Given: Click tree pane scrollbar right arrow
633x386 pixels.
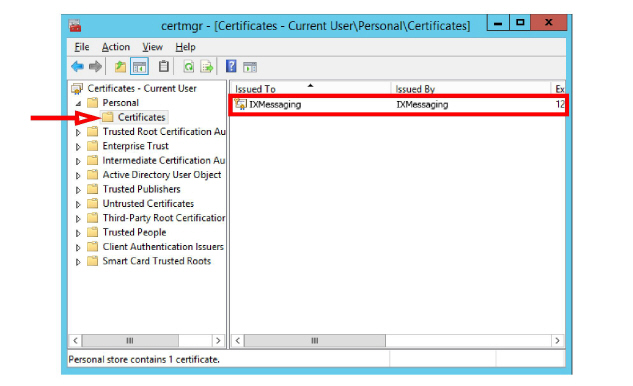Looking at the screenshot, I should 218,340.
